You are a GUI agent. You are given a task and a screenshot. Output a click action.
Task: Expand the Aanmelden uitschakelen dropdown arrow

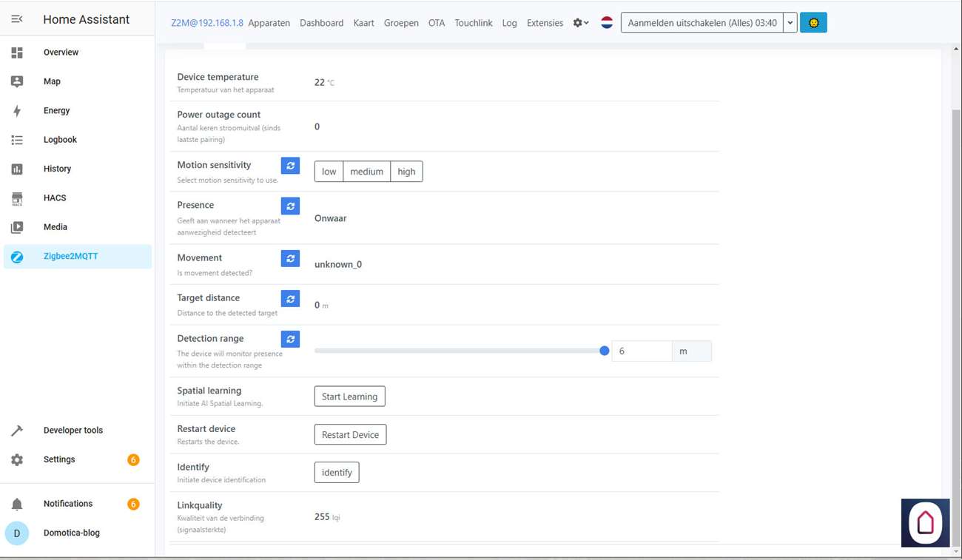[790, 23]
